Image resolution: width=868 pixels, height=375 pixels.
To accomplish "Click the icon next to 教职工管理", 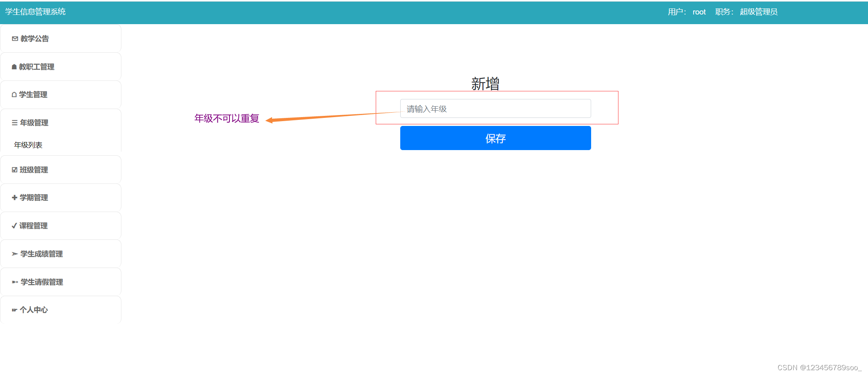I will coord(14,67).
